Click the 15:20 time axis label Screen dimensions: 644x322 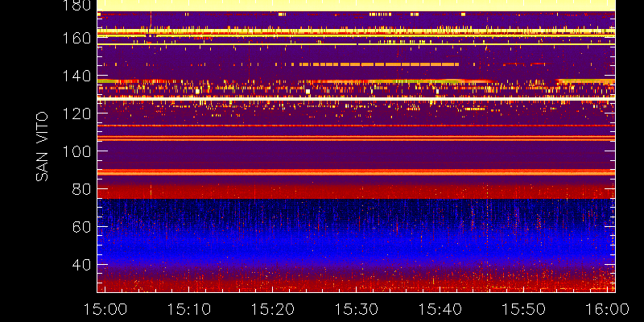pos(273,309)
